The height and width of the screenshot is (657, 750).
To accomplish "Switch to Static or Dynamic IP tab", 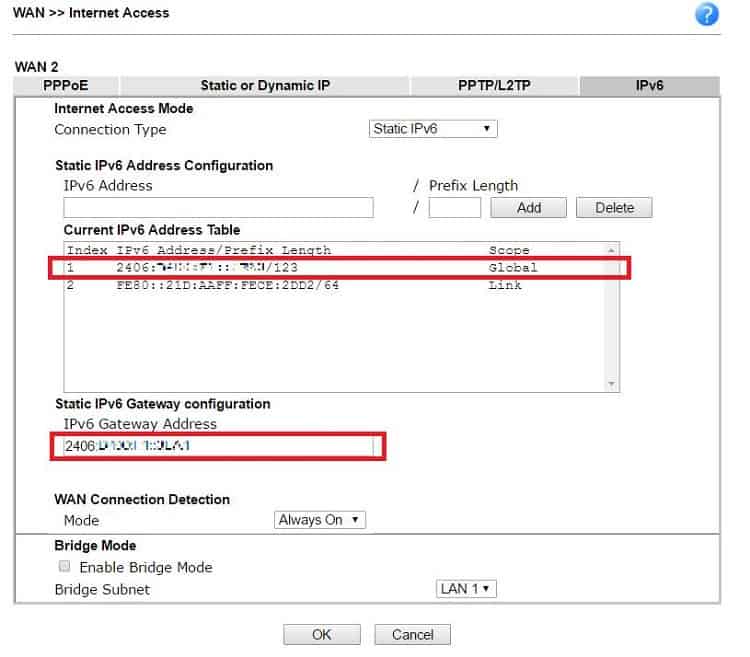I will [x=265, y=86].
